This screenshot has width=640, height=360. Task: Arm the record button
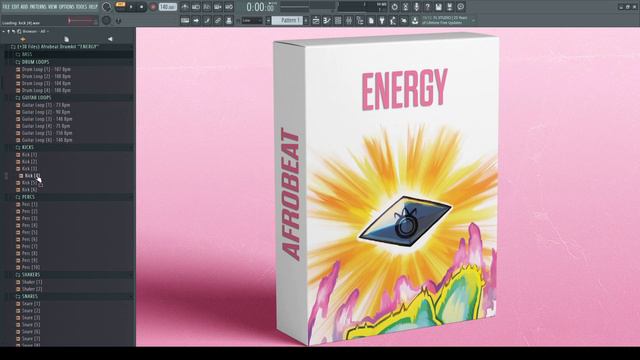[153, 7]
